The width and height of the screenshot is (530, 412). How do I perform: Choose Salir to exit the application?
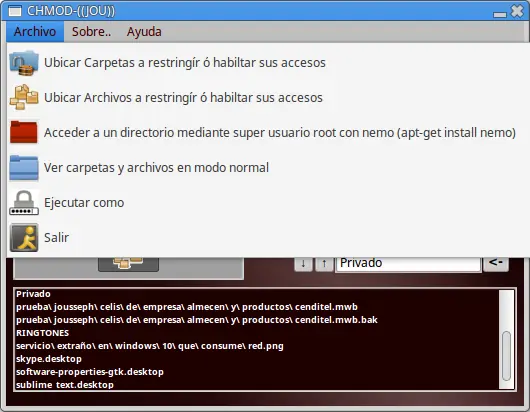[x=268, y=237]
